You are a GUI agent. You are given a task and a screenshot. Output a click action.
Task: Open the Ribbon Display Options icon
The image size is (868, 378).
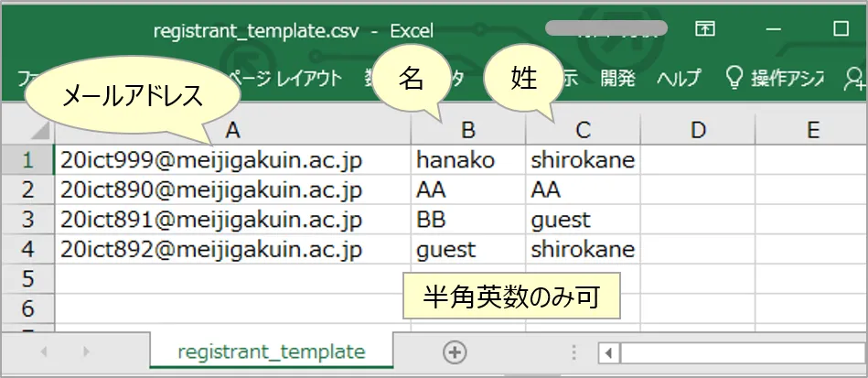[x=704, y=28]
